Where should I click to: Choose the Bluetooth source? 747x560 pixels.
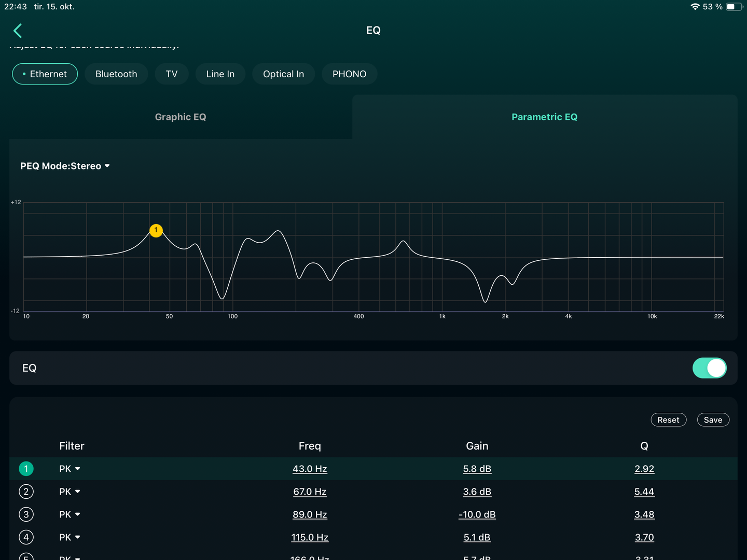(116, 74)
